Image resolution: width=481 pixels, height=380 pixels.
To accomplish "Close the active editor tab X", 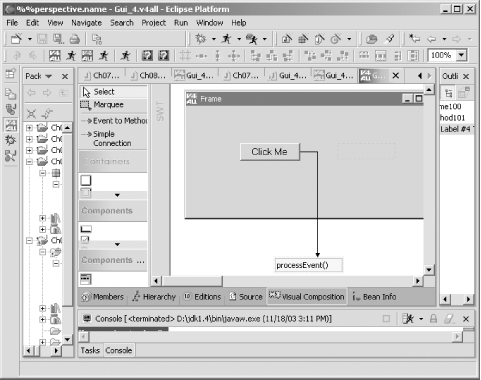I will pyautogui.click(x=396, y=76).
